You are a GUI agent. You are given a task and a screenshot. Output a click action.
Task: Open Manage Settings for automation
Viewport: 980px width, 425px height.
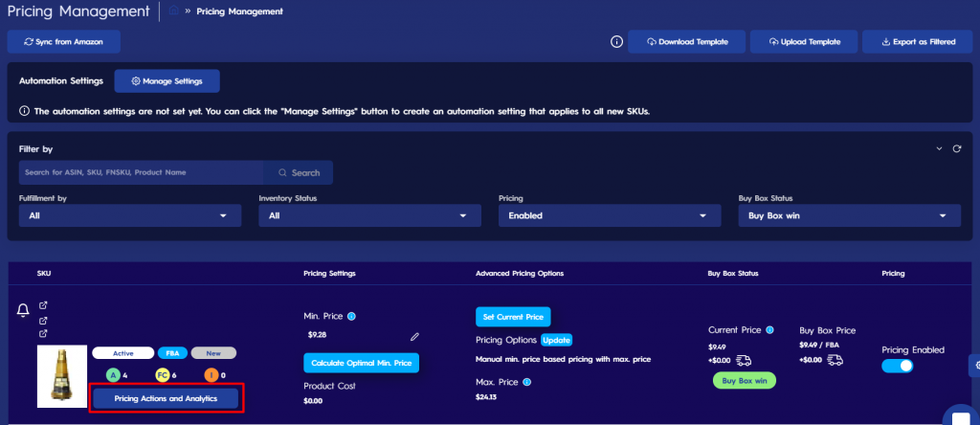pyautogui.click(x=167, y=81)
